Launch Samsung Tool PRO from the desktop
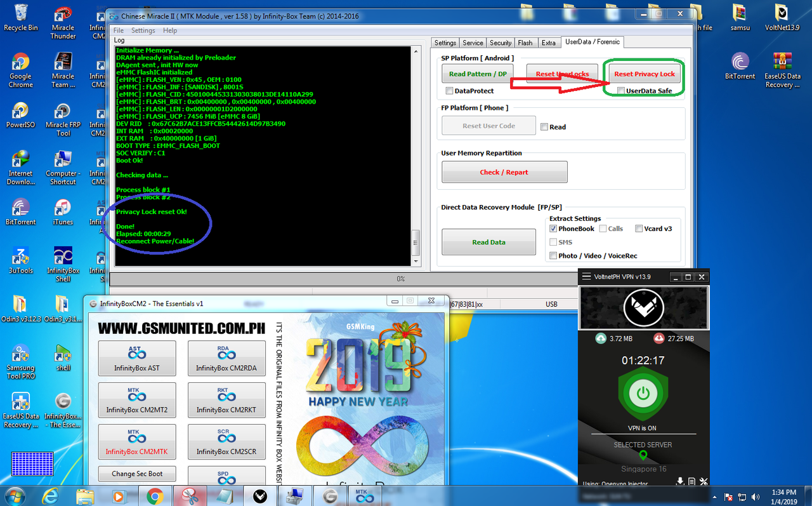This screenshot has width=812, height=506. pos(20,362)
